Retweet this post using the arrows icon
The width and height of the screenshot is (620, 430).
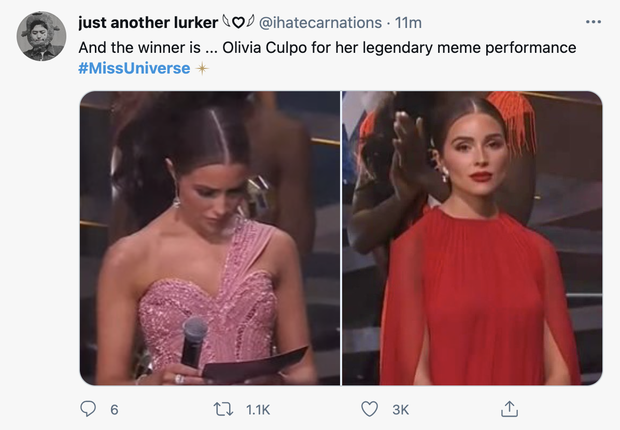223,409
